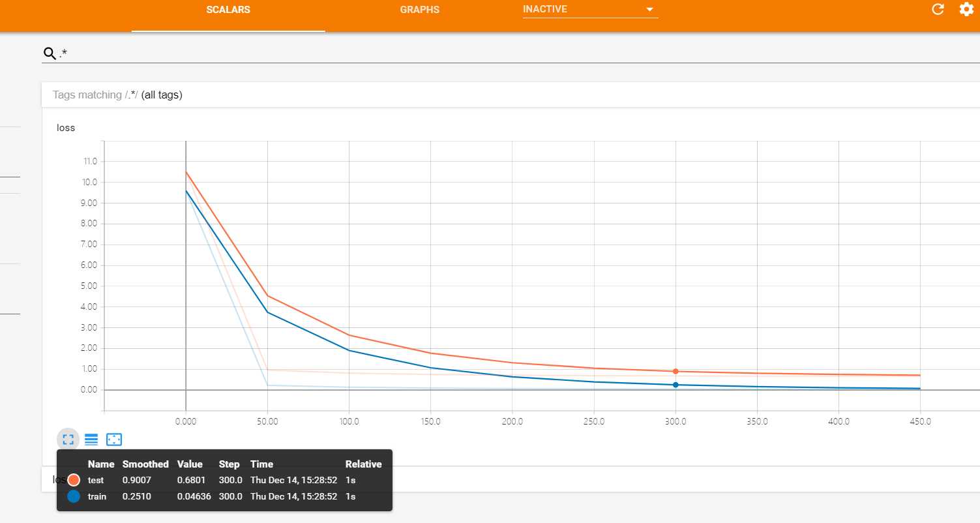
Task: Click the 'Step' column header in tooltip
Action: (230, 464)
